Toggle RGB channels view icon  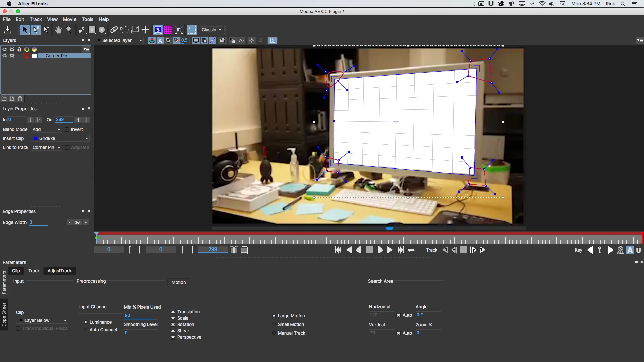(152, 40)
